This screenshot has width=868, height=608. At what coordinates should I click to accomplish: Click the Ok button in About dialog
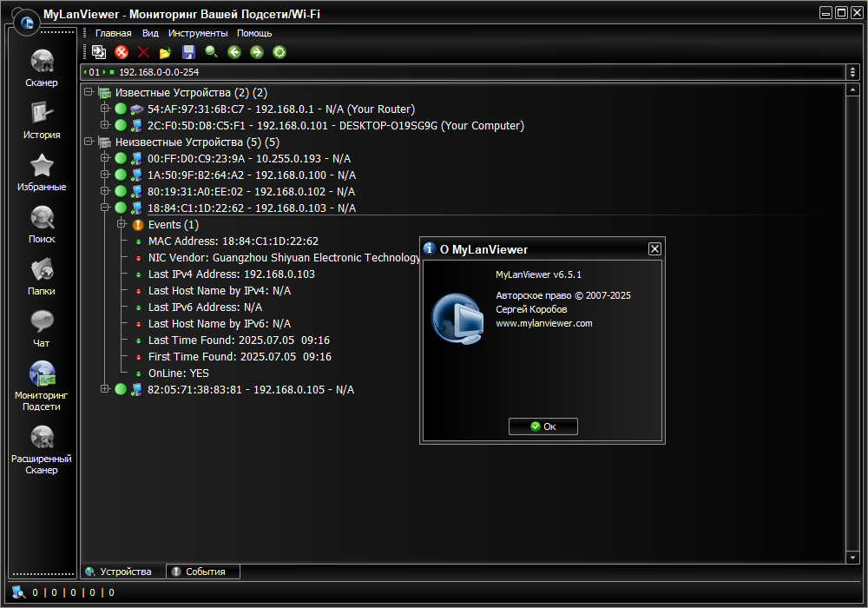coord(543,426)
